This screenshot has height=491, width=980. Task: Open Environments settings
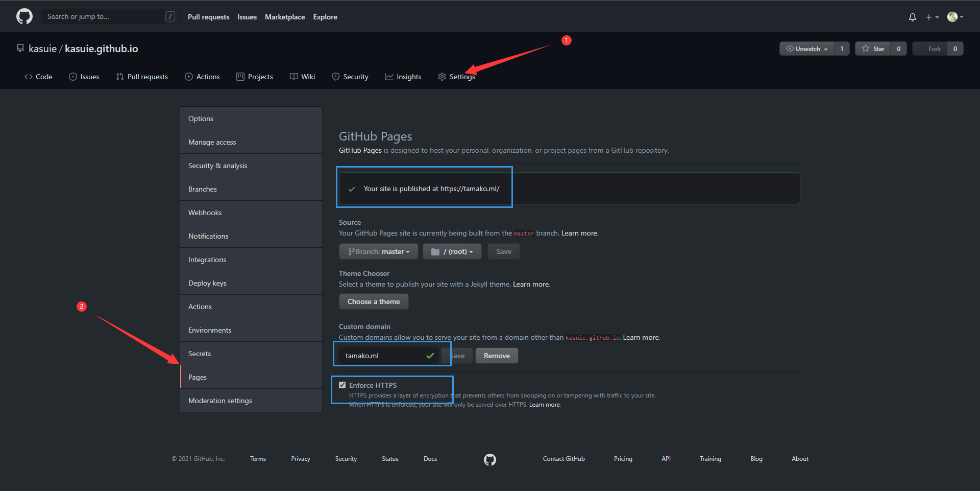click(251, 330)
